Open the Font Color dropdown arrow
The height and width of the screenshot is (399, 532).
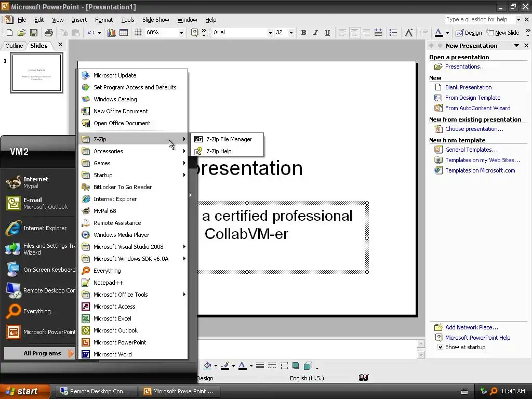tap(447, 33)
